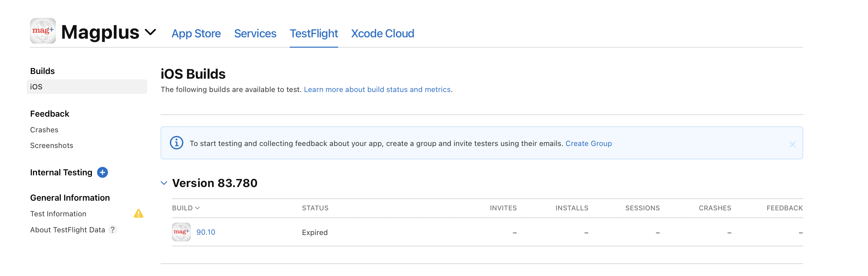Click the build 90.10 app thumbnail

[x=181, y=232]
